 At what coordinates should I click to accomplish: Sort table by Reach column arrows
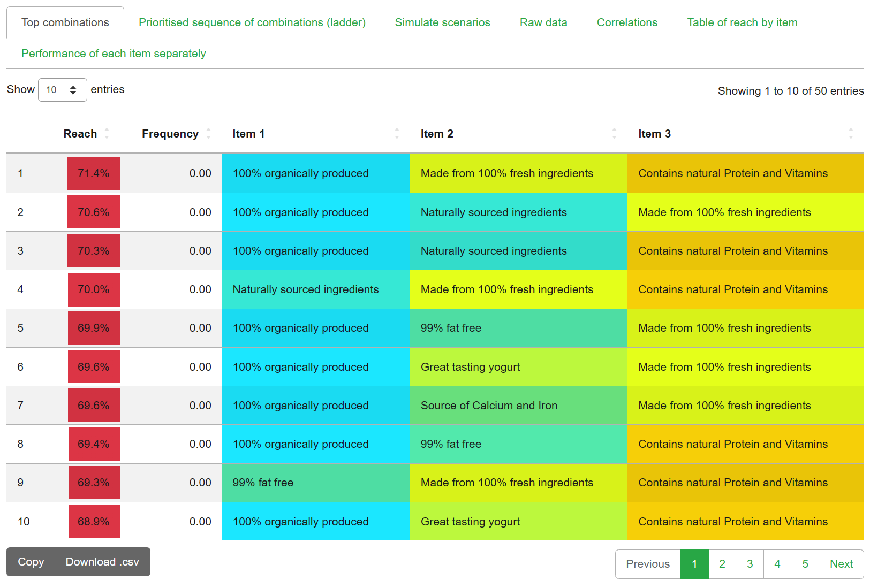107,134
